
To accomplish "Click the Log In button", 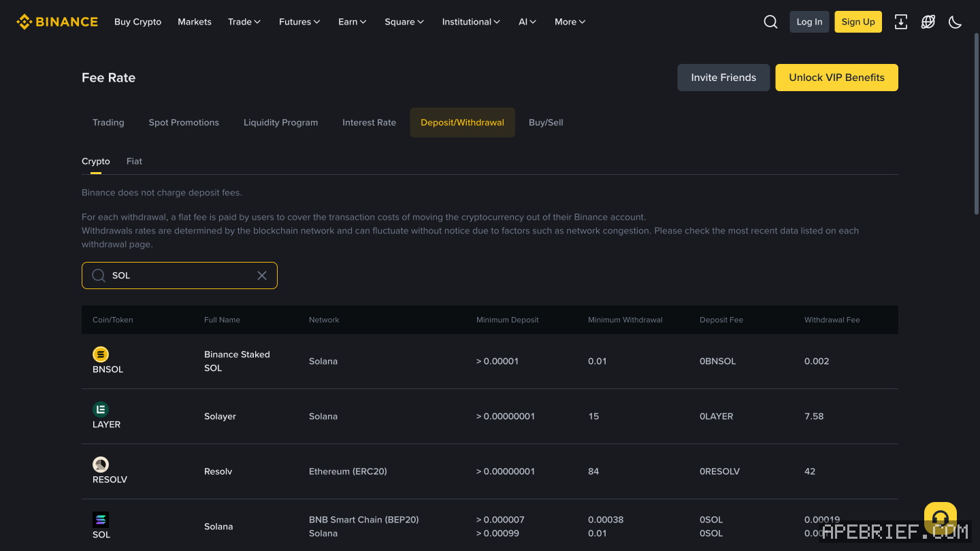I will pyautogui.click(x=809, y=22).
